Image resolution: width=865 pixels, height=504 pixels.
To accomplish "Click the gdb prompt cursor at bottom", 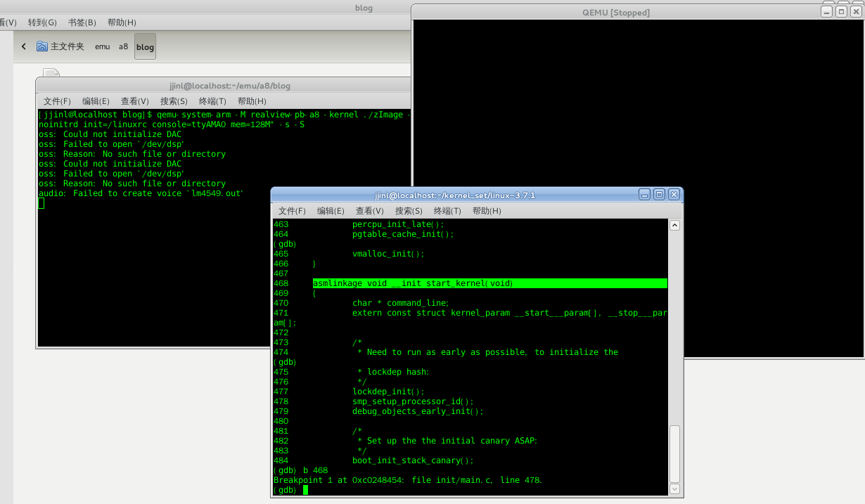I will 305,490.
